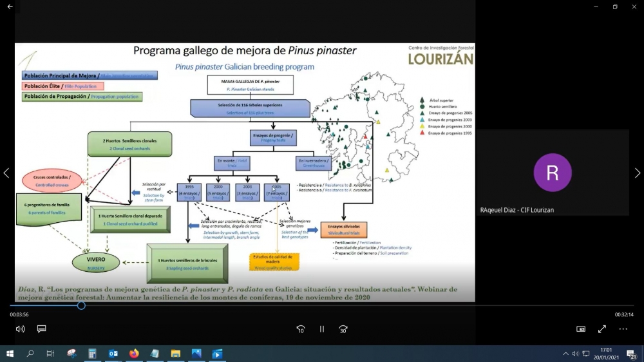Open Task View in the taskbar

50,354
